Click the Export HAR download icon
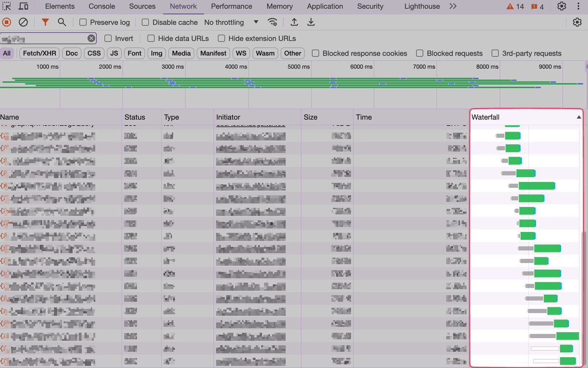This screenshot has width=588, height=368. 311,22
